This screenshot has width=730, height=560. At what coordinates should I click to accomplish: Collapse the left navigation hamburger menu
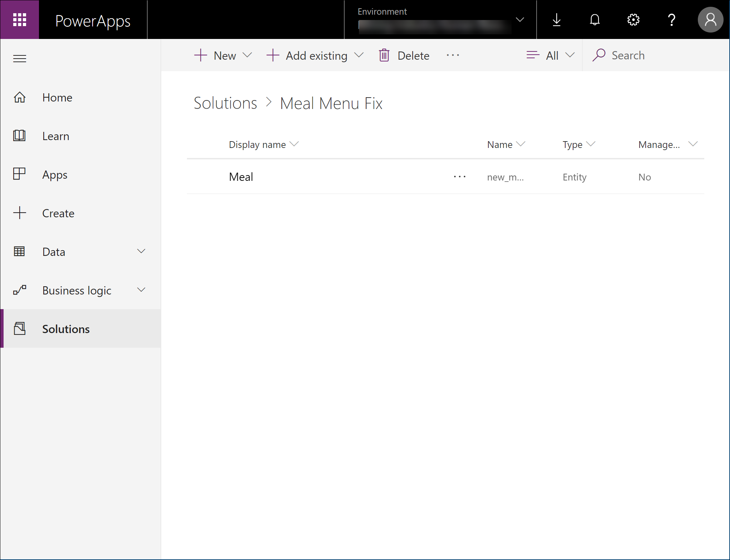click(x=20, y=58)
